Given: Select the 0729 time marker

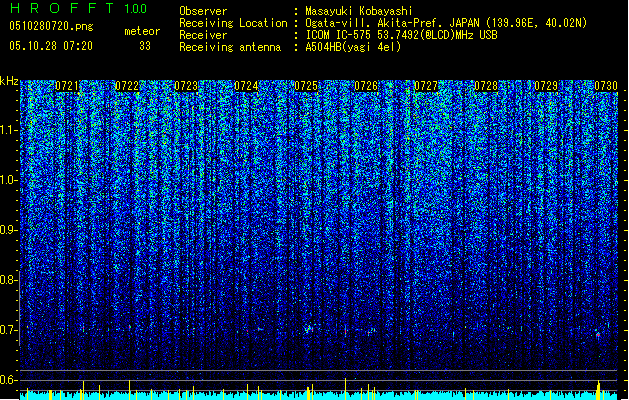Looking at the screenshot, I should tap(546, 86).
